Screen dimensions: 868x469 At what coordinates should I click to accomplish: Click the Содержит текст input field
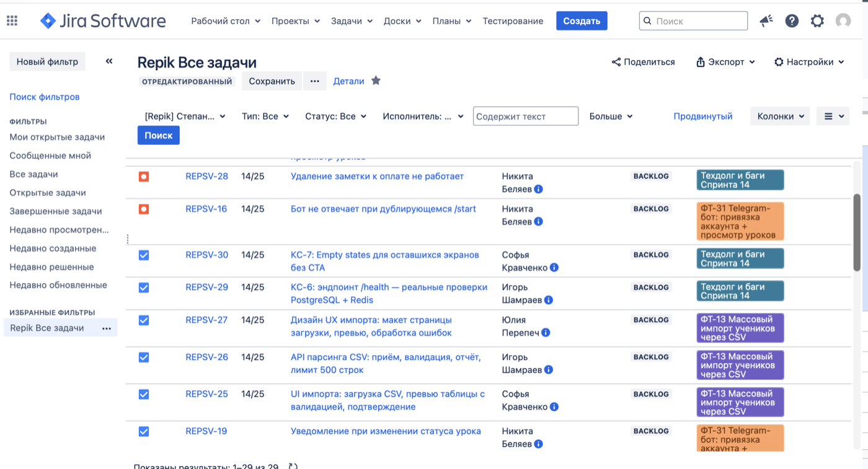(x=526, y=116)
